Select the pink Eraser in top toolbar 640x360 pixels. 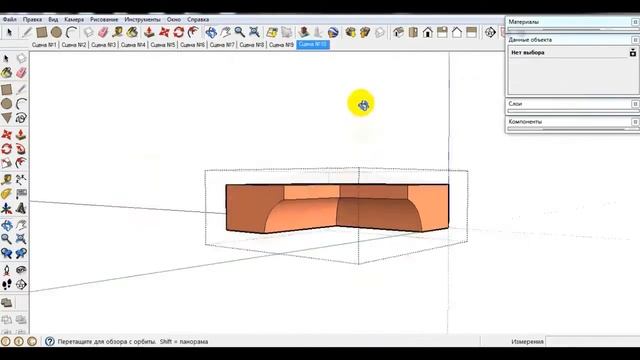click(x=103, y=32)
